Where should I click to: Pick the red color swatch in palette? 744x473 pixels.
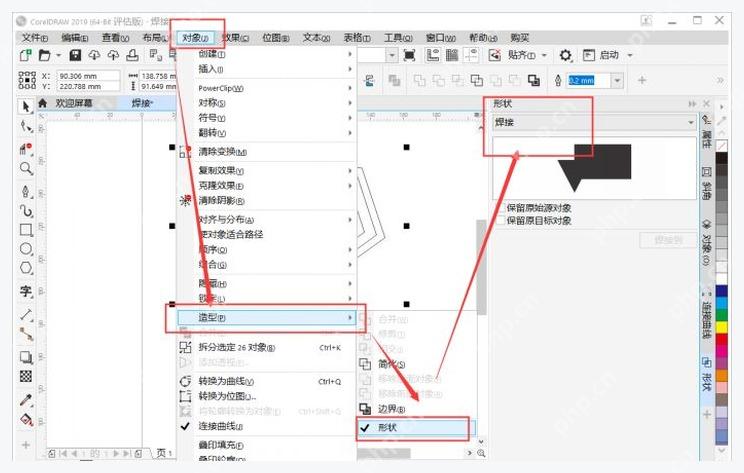[721, 339]
